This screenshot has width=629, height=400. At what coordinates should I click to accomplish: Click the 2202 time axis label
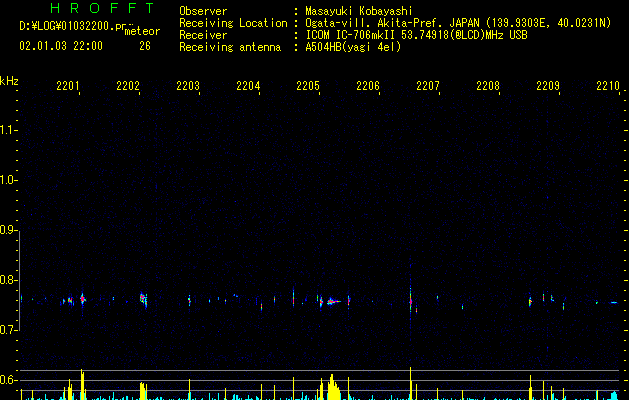[128, 86]
